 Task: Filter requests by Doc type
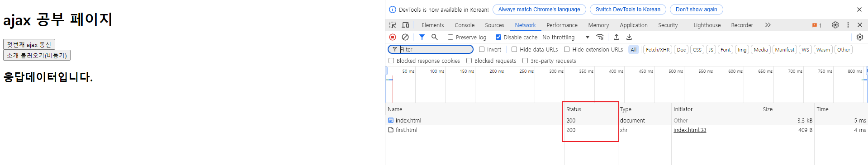[681, 50]
